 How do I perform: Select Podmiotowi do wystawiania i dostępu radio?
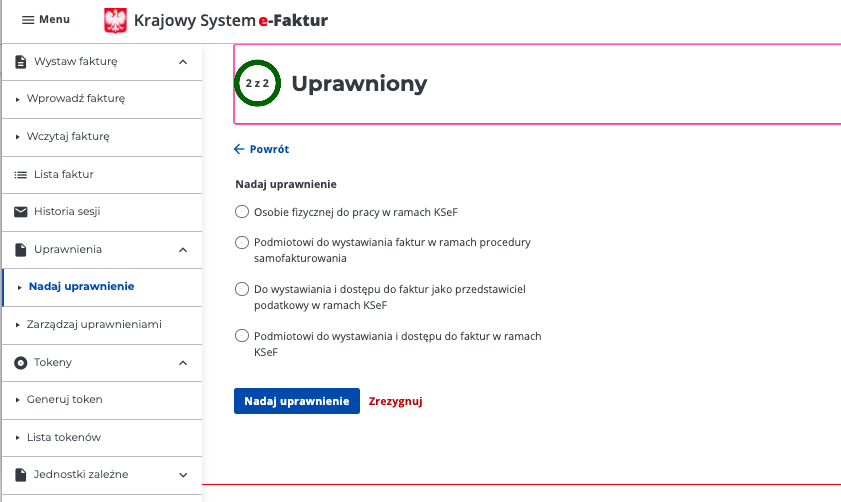pyautogui.click(x=242, y=336)
